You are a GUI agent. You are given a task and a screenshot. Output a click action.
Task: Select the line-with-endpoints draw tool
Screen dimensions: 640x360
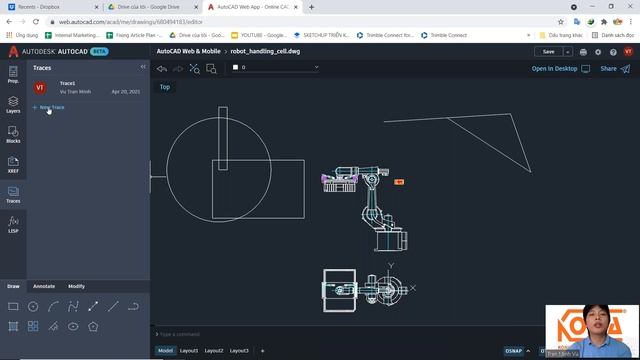click(x=93, y=307)
